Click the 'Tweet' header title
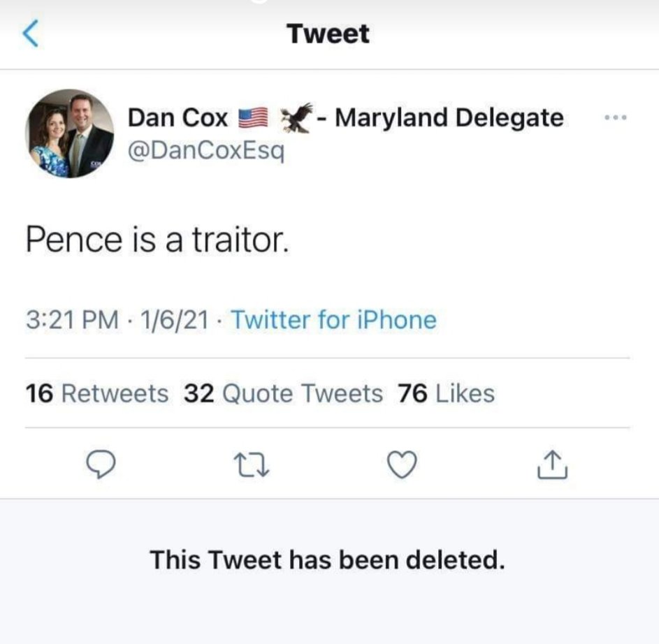This screenshot has height=644, width=659. pyautogui.click(x=328, y=34)
